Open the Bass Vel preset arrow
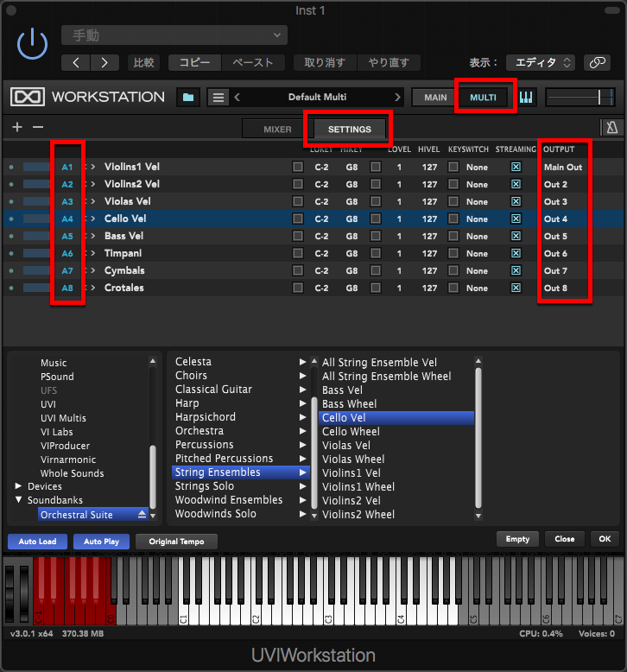 [93, 236]
